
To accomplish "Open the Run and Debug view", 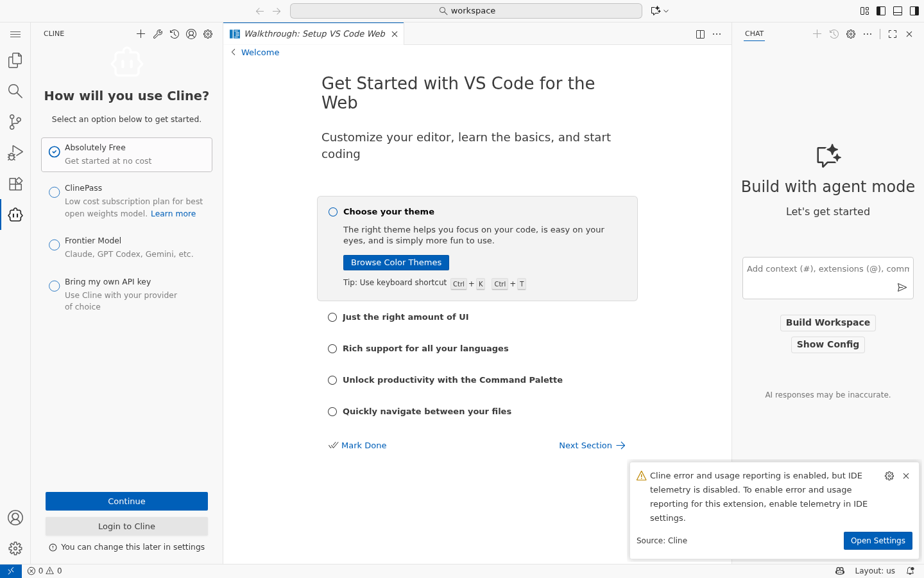I will tap(15, 153).
